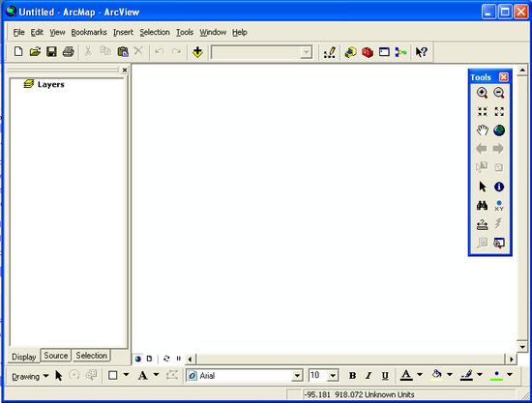Select the Pan hand tool
532x403 pixels.
(x=482, y=130)
